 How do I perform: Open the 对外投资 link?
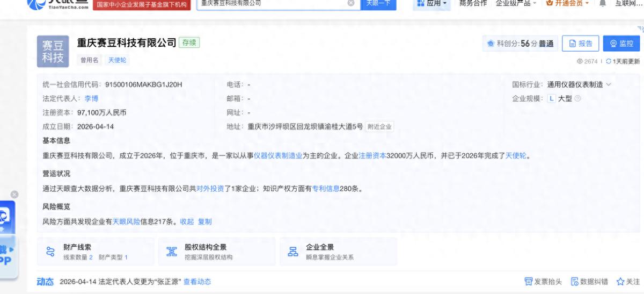pos(210,189)
